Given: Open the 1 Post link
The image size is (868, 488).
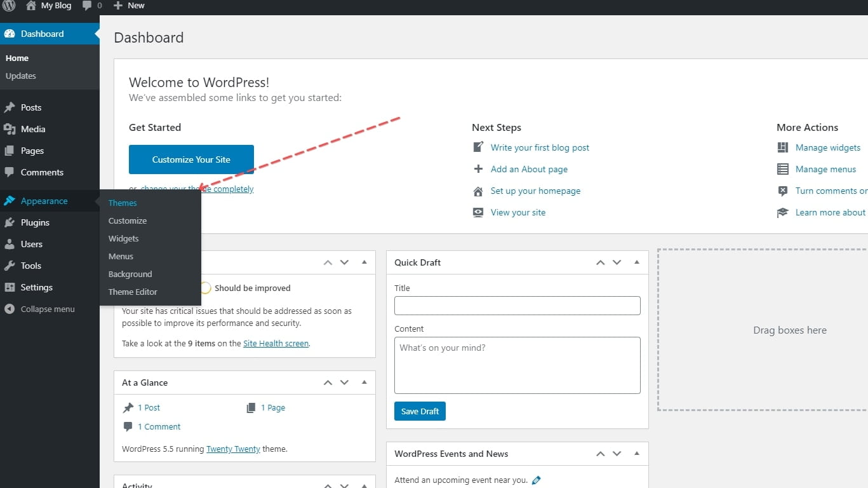Looking at the screenshot, I should click(149, 408).
